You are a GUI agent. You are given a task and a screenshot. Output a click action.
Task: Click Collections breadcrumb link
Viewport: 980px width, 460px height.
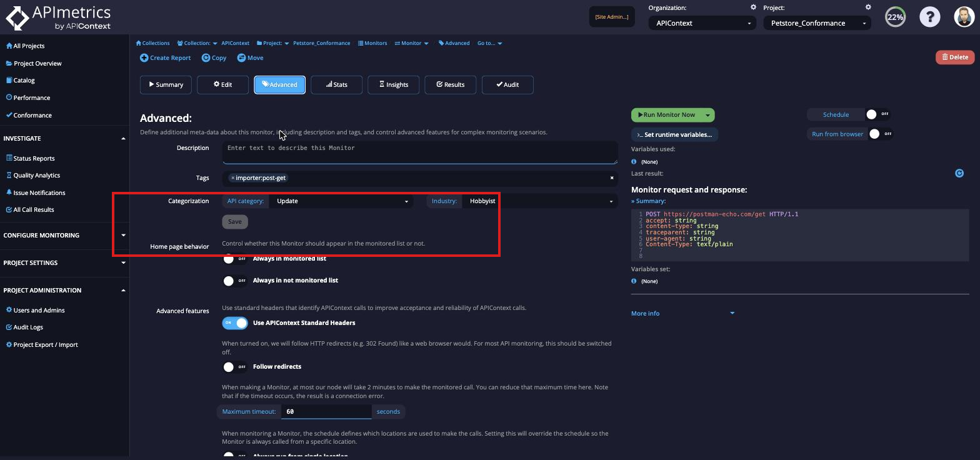[153, 43]
